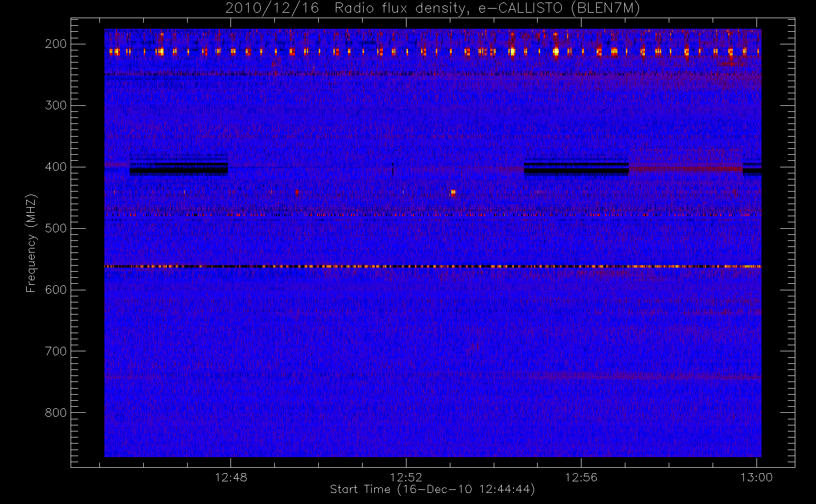Image resolution: width=816 pixels, height=504 pixels.
Task: Select the 700 frequency tick label
Action: click(56, 351)
